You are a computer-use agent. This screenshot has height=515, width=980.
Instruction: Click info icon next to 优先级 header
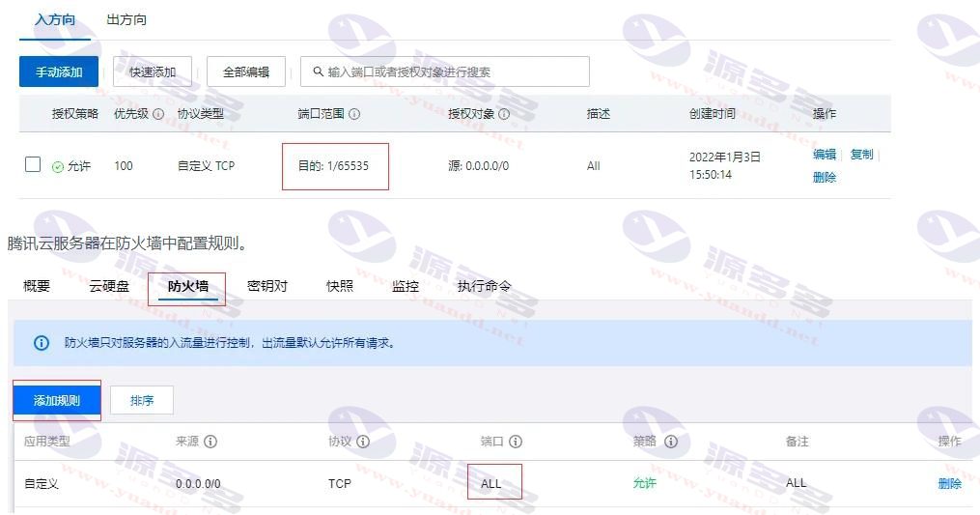pyautogui.click(x=158, y=114)
